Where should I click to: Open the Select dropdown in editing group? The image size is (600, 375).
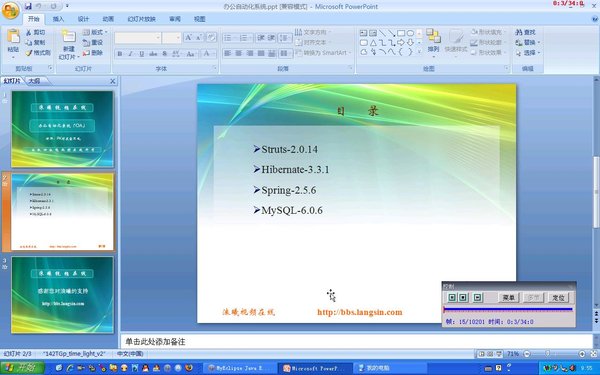point(528,53)
